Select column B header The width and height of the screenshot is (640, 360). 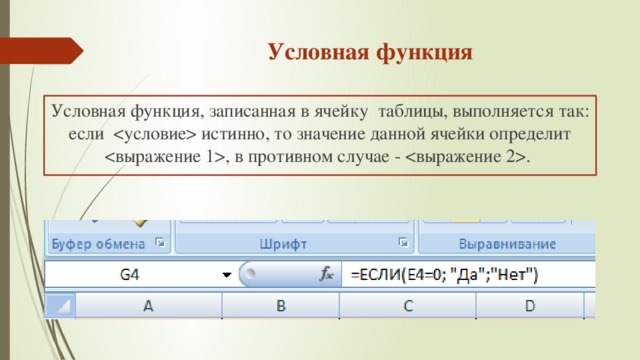tap(281, 306)
